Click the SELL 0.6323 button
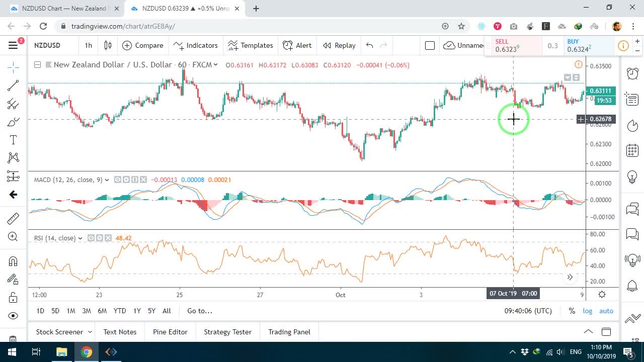The image size is (644, 362). 513,46
